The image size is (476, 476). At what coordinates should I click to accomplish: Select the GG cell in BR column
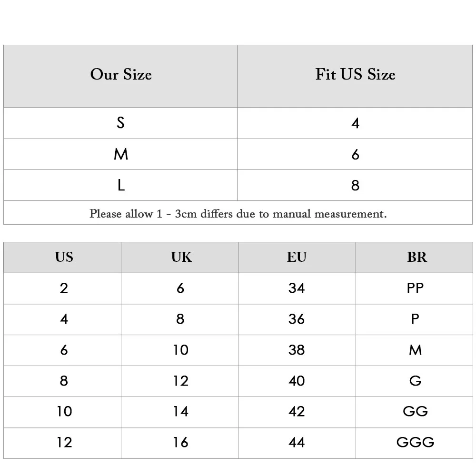tap(415, 412)
